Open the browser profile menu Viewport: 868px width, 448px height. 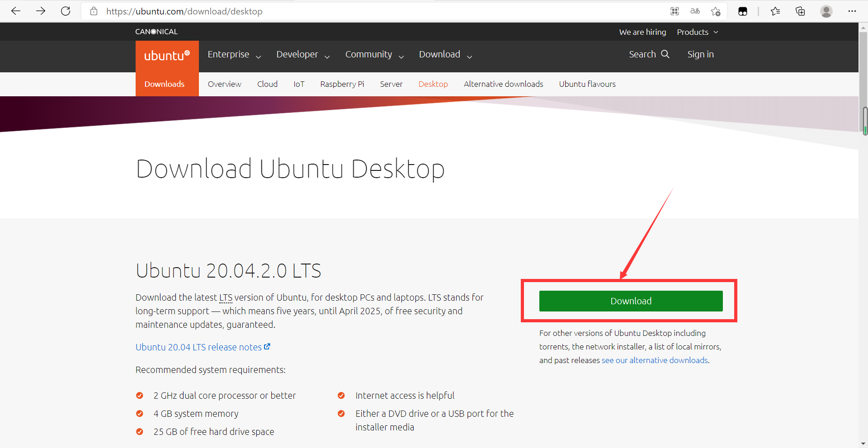click(x=826, y=11)
